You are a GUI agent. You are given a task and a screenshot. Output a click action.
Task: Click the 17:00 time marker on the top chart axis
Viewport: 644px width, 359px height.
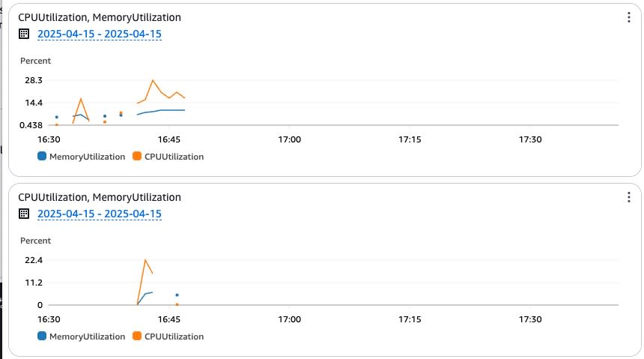(290, 139)
